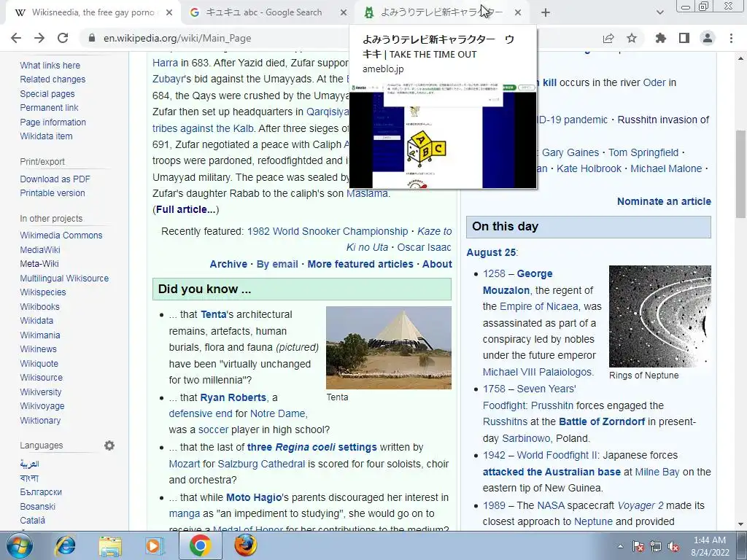The width and height of the screenshot is (747, 560).
Task: Open the Extensions puzzle icon
Action: (x=661, y=38)
